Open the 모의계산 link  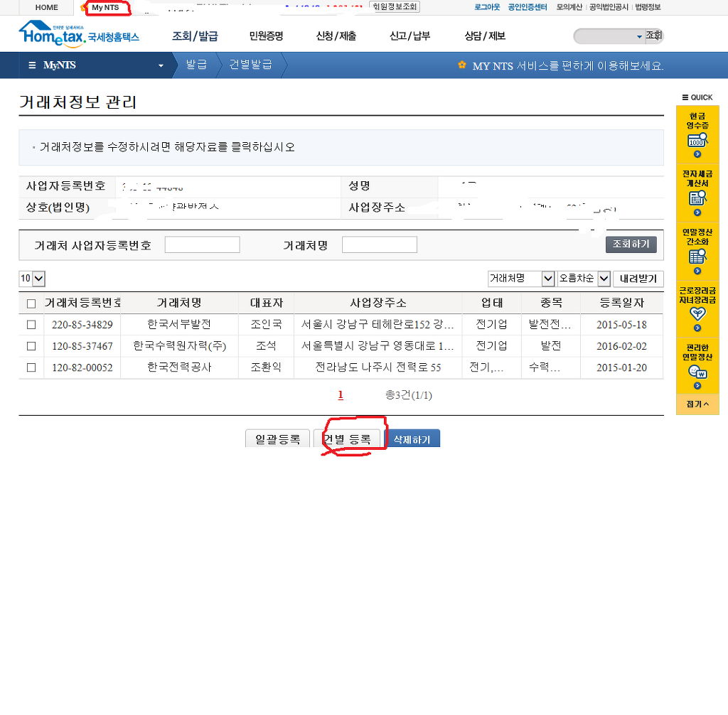click(569, 7)
